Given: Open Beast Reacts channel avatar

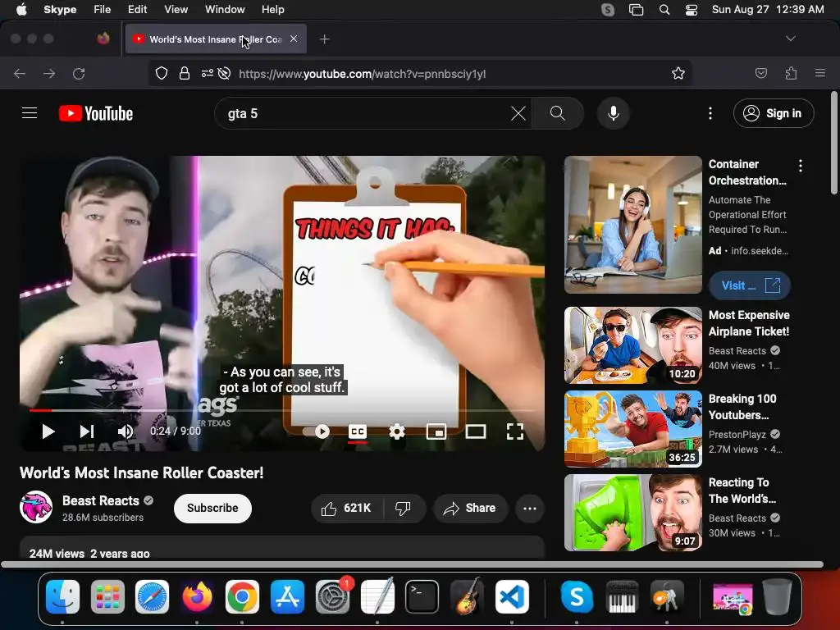Looking at the screenshot, I should pos(36,507).
